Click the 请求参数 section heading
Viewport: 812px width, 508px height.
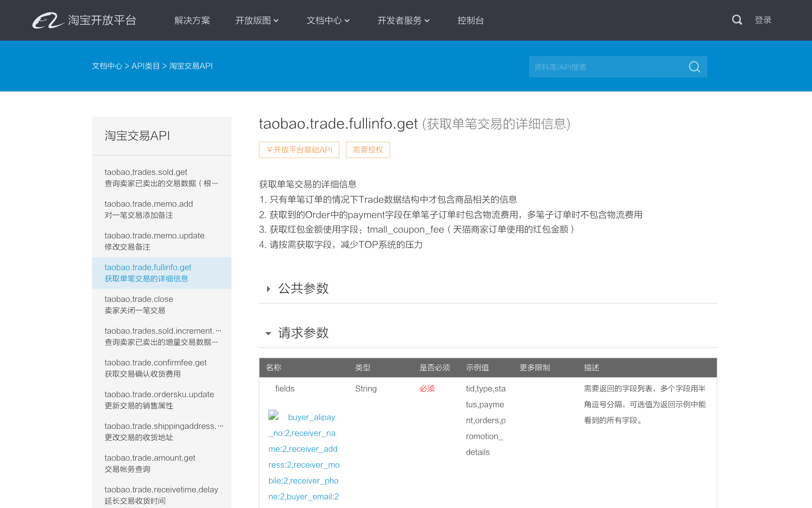click(x=303, y=333)
